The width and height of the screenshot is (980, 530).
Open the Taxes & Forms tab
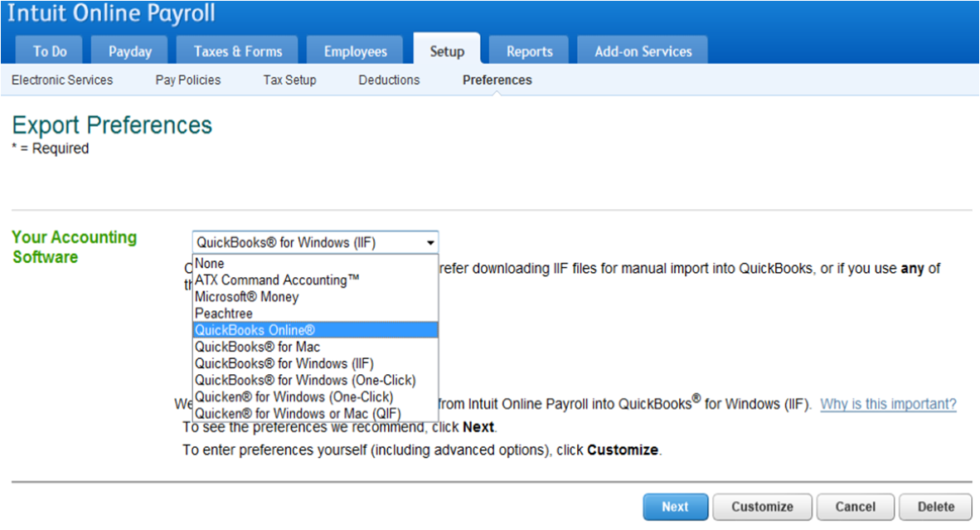[237, 51]
